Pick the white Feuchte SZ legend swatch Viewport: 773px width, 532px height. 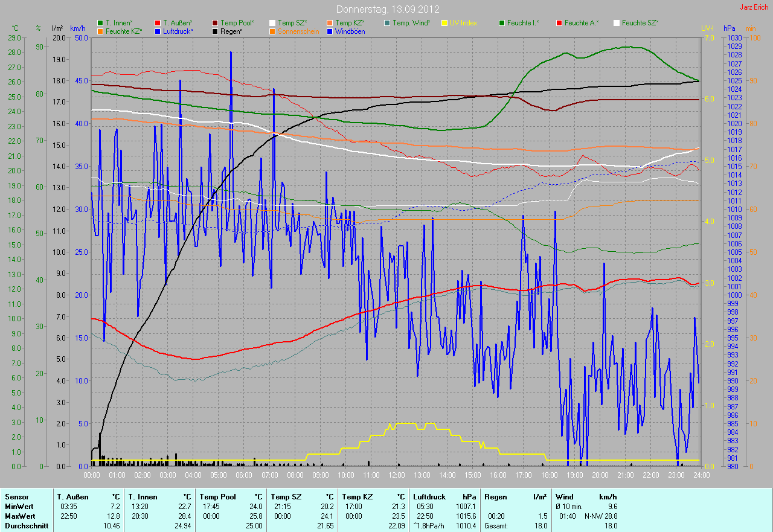pyautogui.click(x=617, y=23)
